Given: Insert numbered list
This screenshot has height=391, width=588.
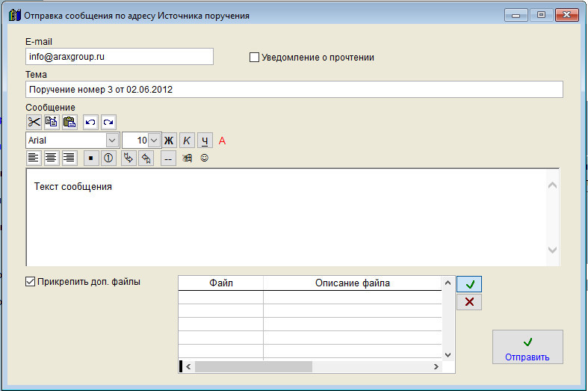Looking at the screenshot, I should pos(108,158).
